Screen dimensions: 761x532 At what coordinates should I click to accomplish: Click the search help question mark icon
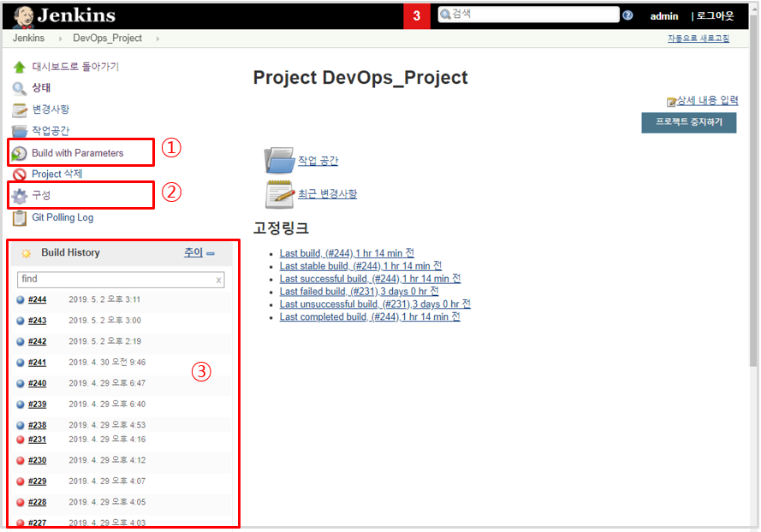[x=627, y=15]
